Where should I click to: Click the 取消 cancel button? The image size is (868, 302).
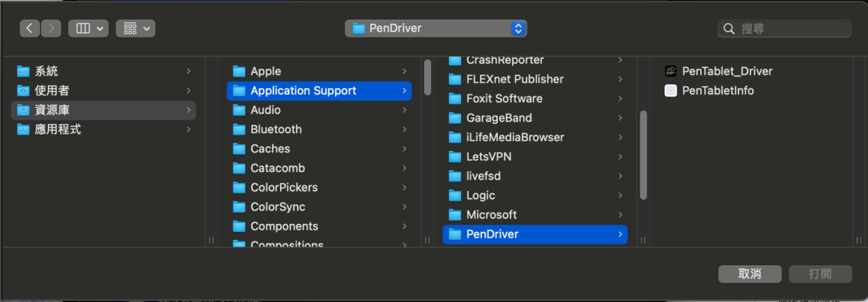749,274
